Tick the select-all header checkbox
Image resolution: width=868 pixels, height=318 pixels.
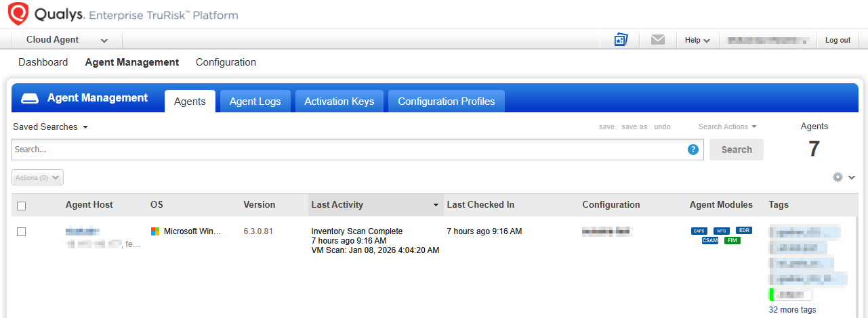click(21, 206)
